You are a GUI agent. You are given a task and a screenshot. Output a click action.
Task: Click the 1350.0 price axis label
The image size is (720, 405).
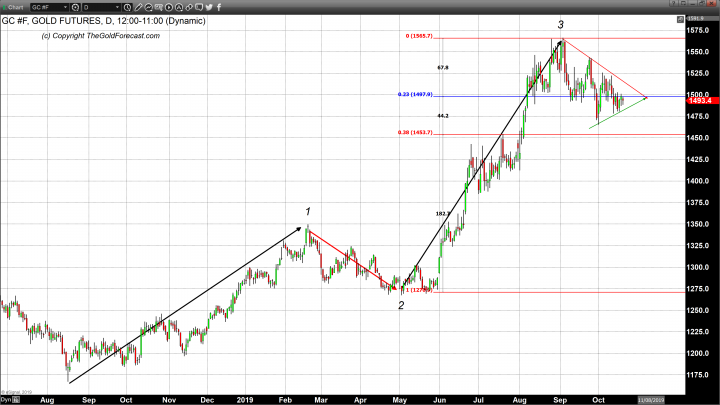point(698,224)
